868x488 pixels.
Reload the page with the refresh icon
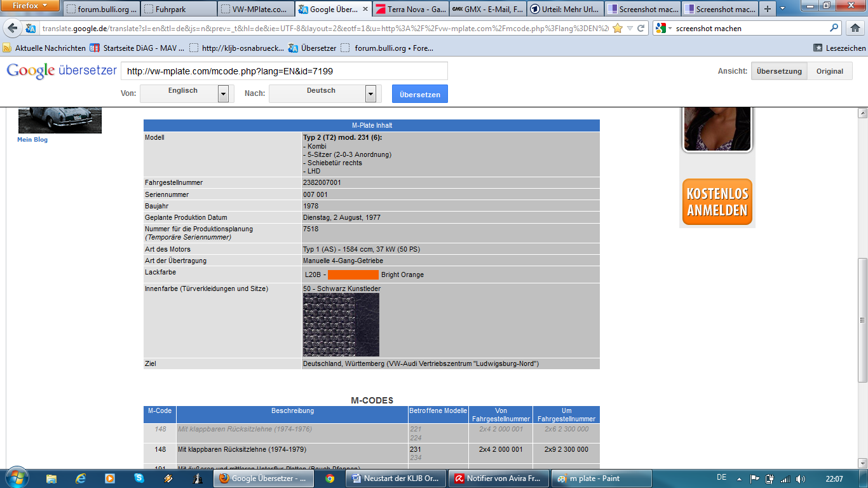tap(641, 29)
